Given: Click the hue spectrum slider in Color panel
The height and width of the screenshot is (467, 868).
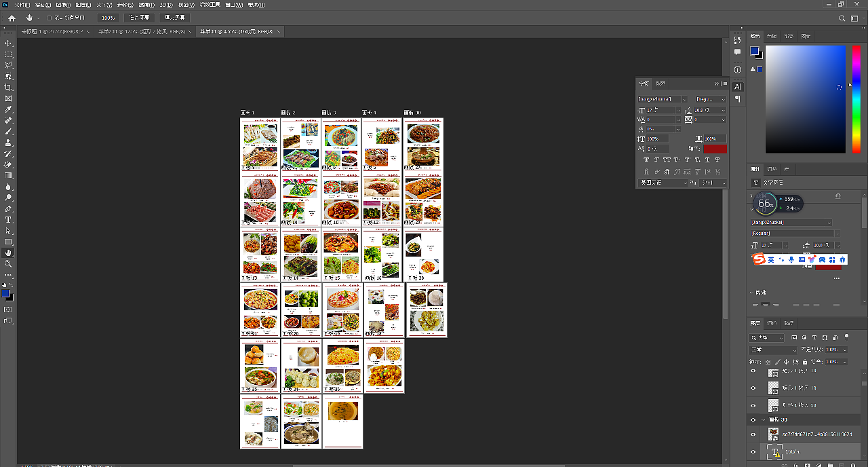Looking at the screenshot, I should click(856, 99).
